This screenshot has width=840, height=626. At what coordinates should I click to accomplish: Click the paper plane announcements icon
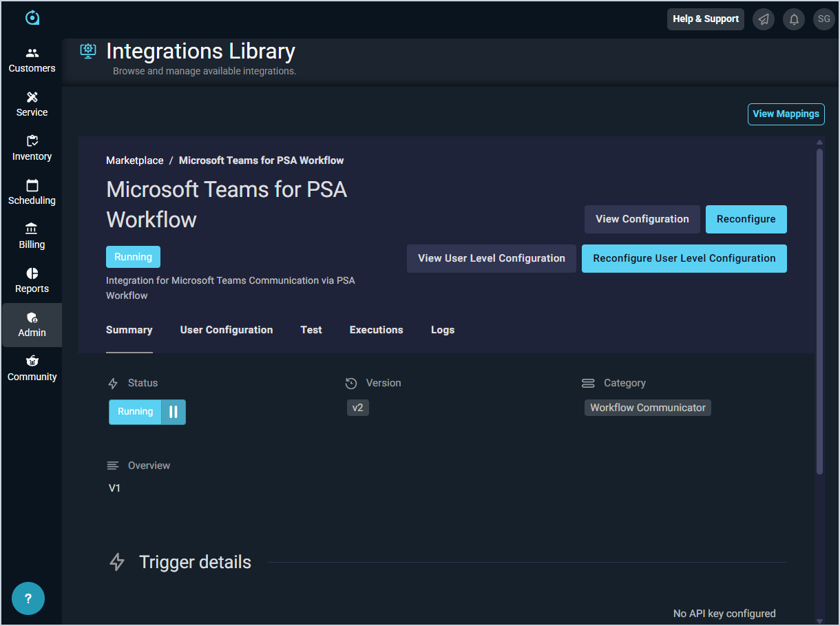(764, 19)
